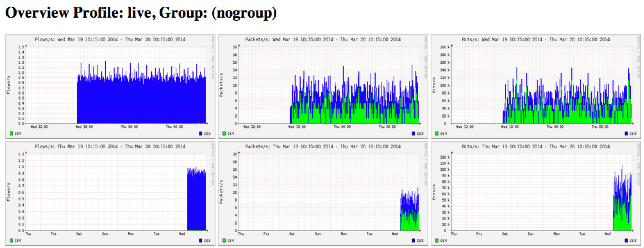Select the weekly Packets/s graph
Viewport: 644px width, 248px height.
click(x=323, y=193)
